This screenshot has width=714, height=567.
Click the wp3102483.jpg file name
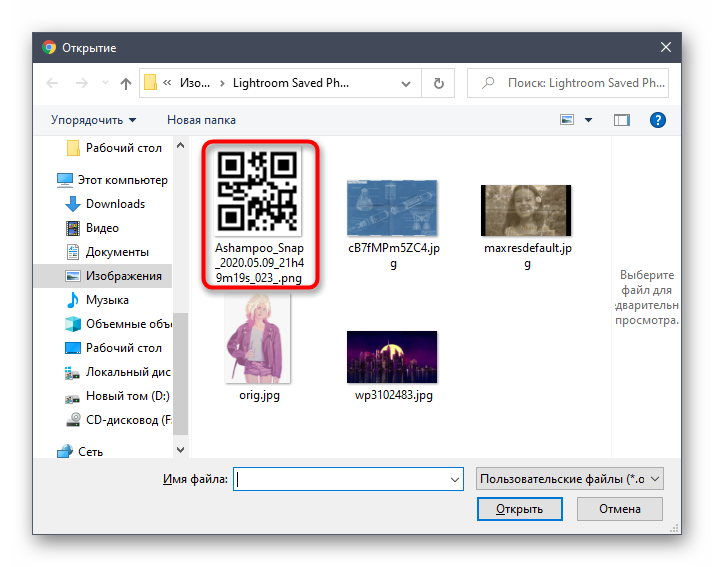tap(394, 395)
